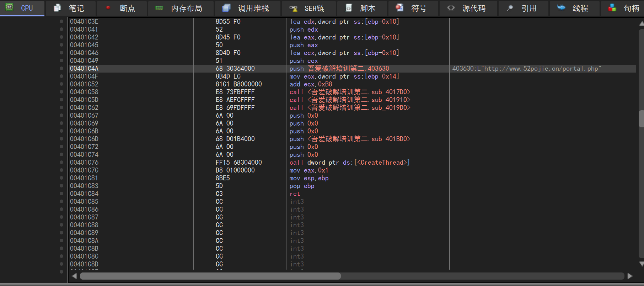The height and width of the screenshot is (286, 644).
Task: Toggle breakpoint dot at address 00401C62
Action: tap(61, 108)
